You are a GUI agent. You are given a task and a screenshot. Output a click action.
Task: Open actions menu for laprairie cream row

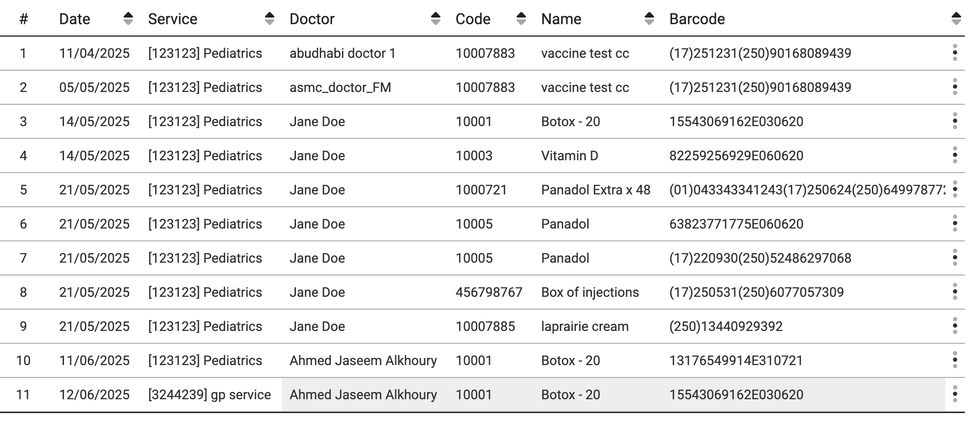954,326
